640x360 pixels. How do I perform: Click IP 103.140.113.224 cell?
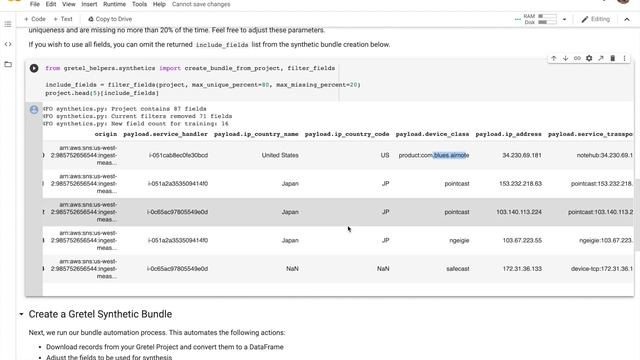click(x=519, y=212)
